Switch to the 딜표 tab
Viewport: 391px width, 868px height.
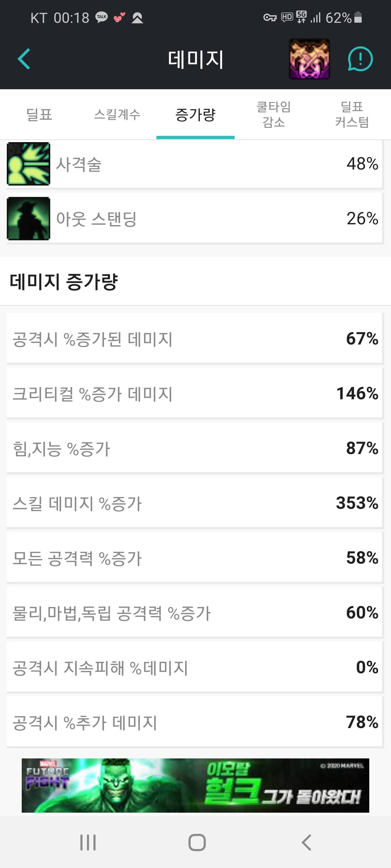click(39, 114)
